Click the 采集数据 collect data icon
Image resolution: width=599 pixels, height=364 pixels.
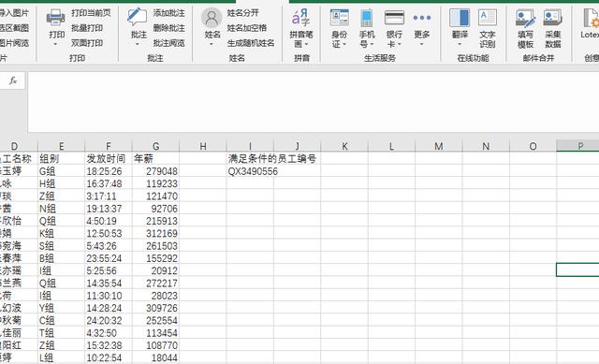click(x=553, y=18)
